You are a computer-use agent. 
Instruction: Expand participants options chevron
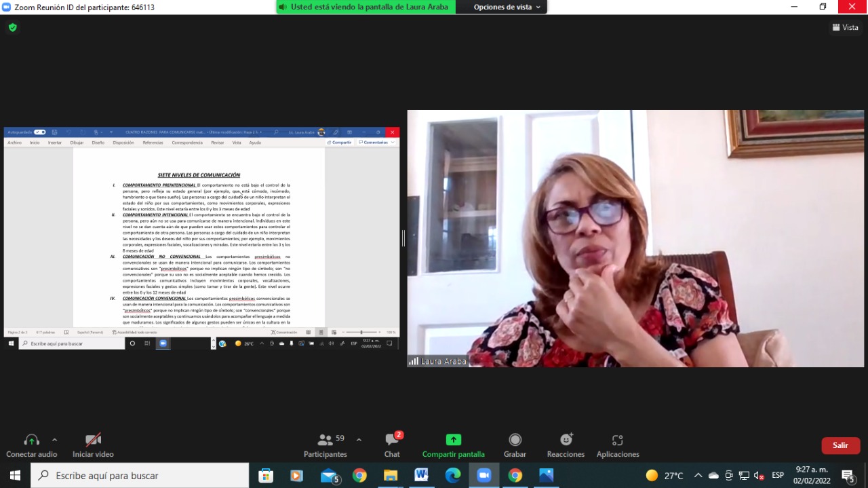[359, 440]
